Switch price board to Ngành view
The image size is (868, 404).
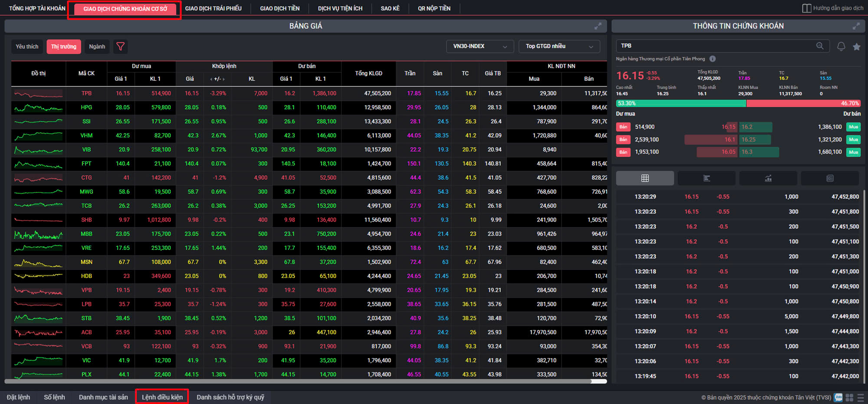97,46
